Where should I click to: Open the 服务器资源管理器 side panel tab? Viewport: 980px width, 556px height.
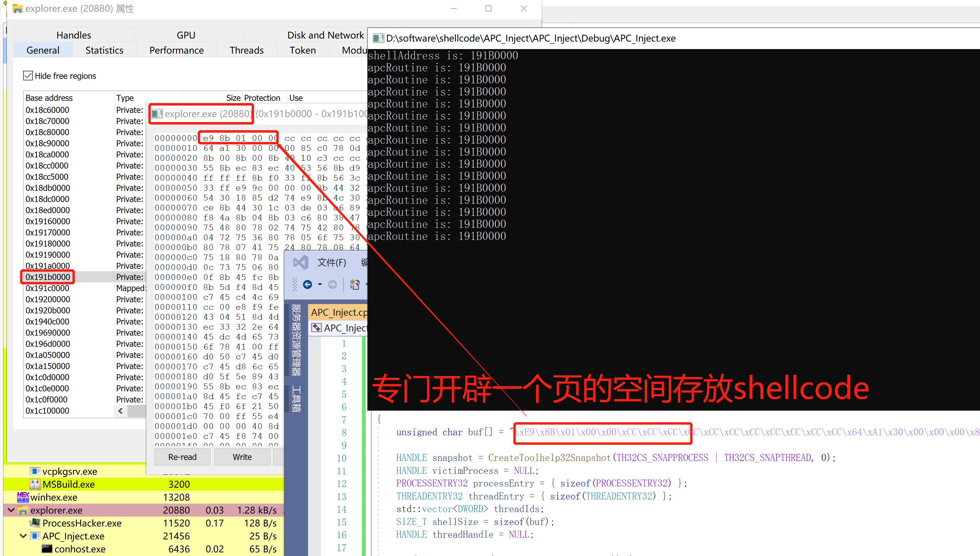pyautogui.click(x=296, y=340)
